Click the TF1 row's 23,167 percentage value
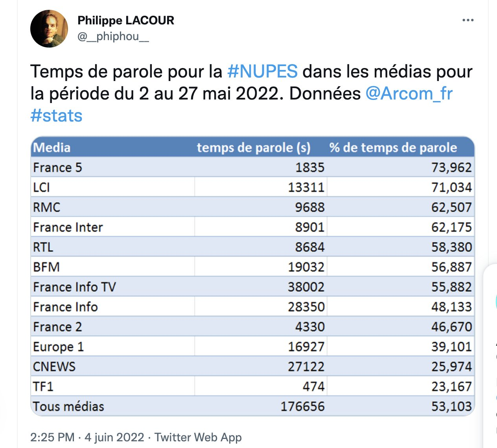This screenshot has height=448, width=497. coord(451,386)
